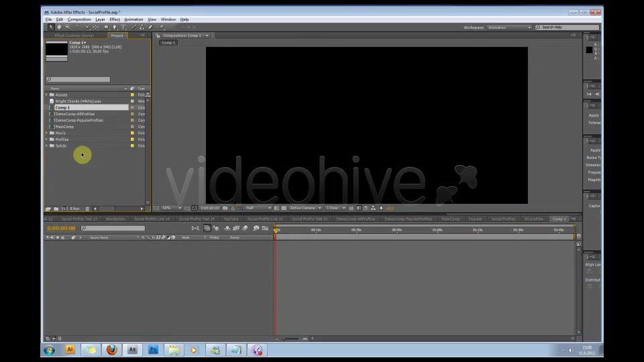The image size is (644, 362).
Task: Create a new folder in Project panel
Action: tap(56, 208)
